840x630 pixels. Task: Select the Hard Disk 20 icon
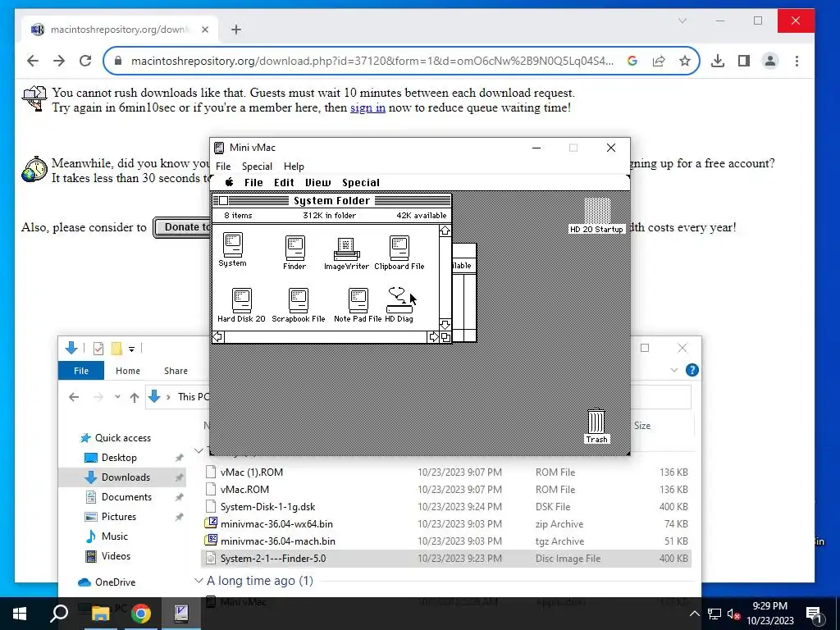242,300
